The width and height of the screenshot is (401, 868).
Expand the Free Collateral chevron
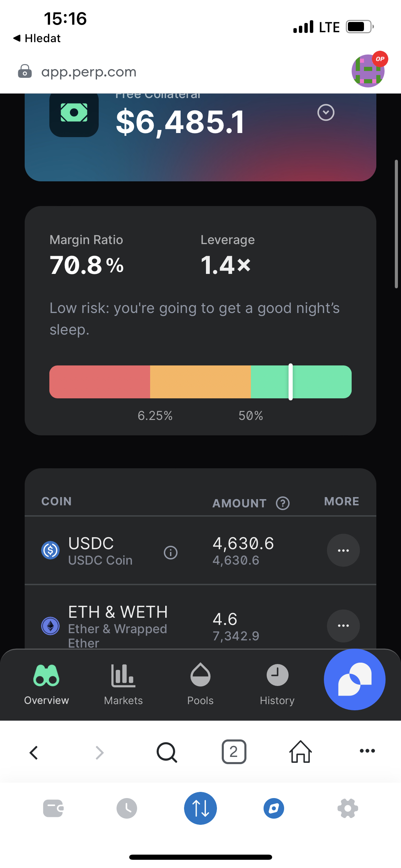click(x=326, y=112)
